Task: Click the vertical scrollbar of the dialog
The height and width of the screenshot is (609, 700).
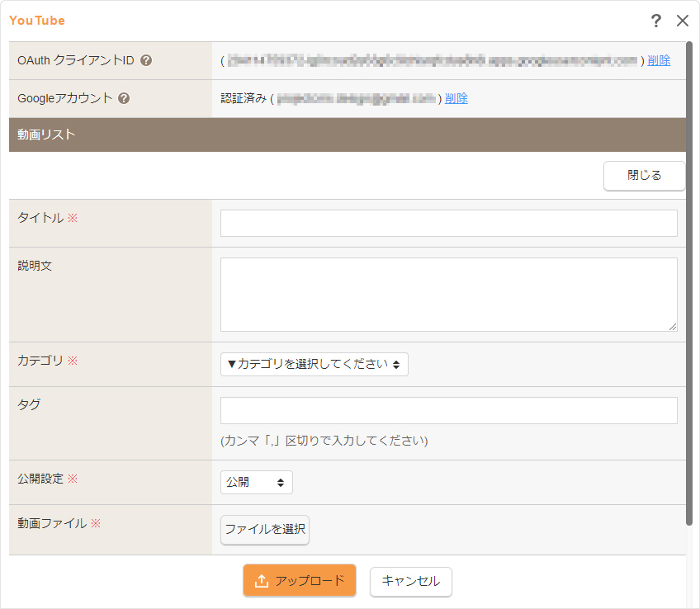Action: [688, 283]
